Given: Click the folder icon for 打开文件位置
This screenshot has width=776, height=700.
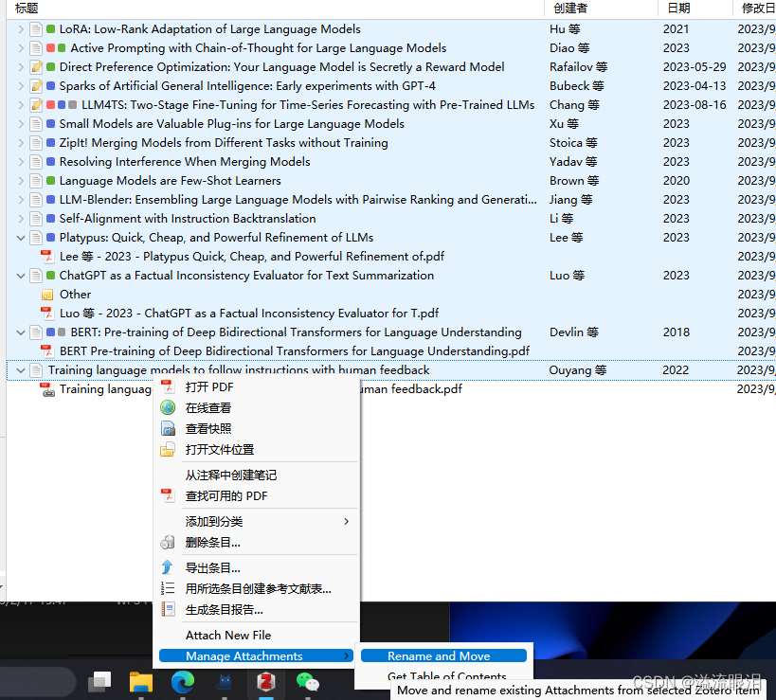Looking at the screenshot, I should [x=168, y=449].
